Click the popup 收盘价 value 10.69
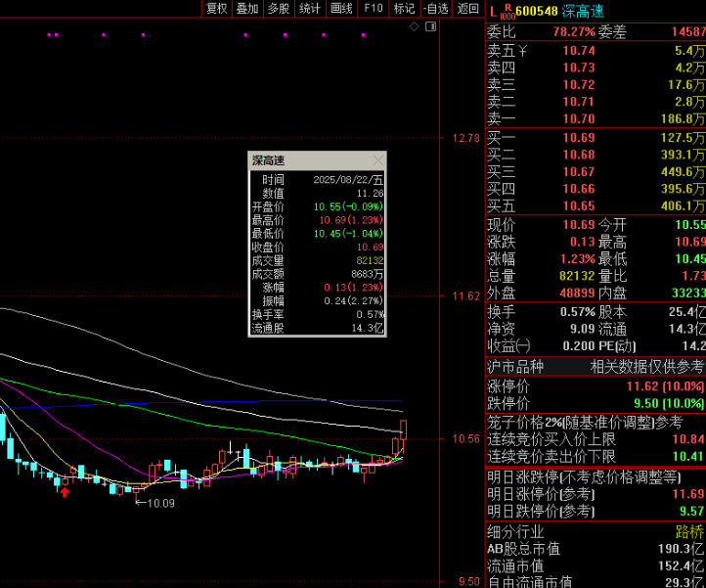 click(370, 247)
